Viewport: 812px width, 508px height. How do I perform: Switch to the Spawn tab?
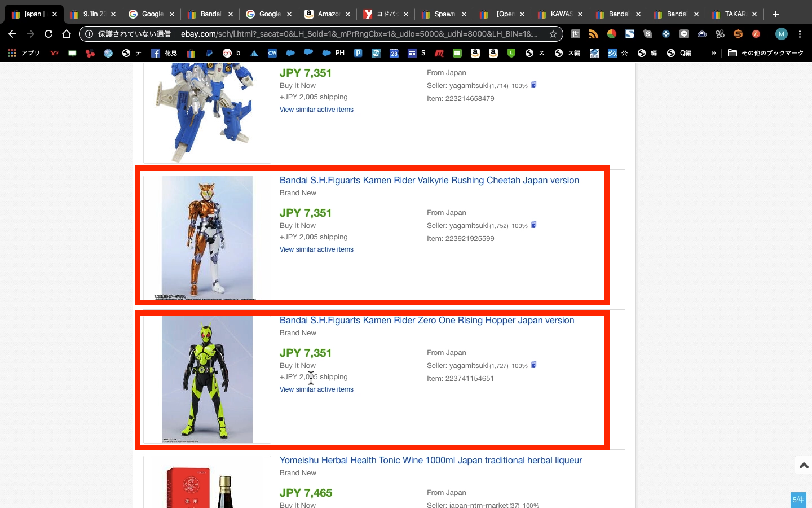pyautogui.click(x=444, y=14)
